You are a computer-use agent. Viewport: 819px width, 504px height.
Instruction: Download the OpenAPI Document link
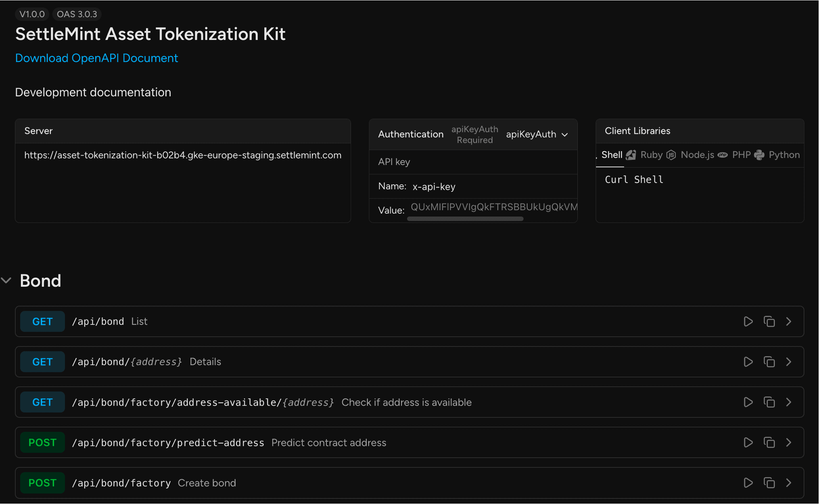pyautogui.click(x=96, y=58)
